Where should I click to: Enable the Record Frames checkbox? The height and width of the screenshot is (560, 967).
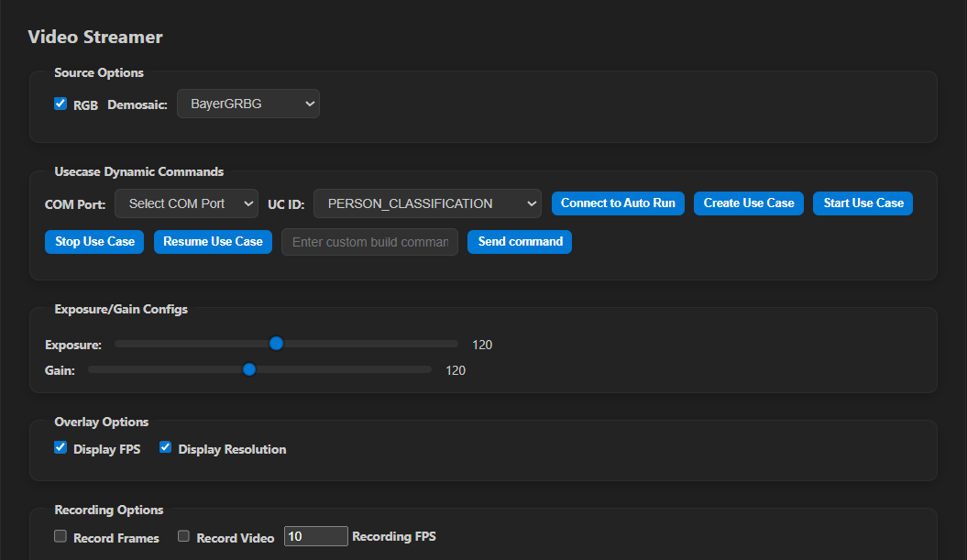[60, 536]
